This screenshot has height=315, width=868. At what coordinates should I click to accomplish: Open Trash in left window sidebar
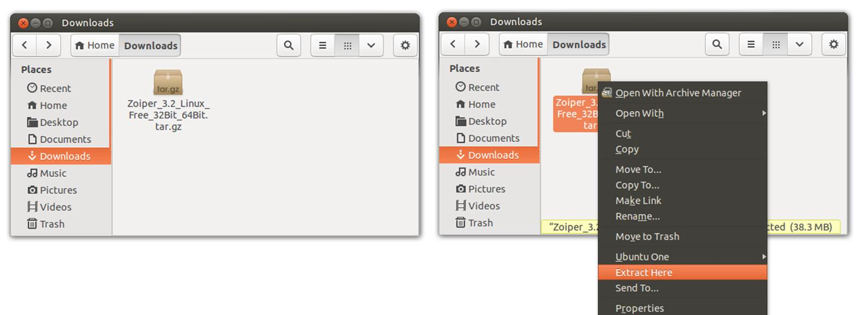point(61,224)
